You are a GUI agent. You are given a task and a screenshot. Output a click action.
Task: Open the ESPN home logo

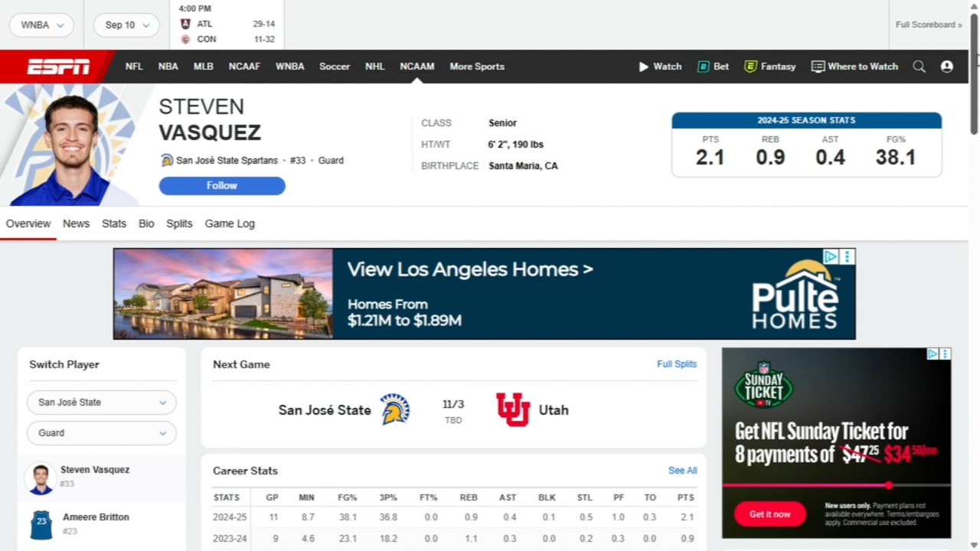tap(57, 66)
